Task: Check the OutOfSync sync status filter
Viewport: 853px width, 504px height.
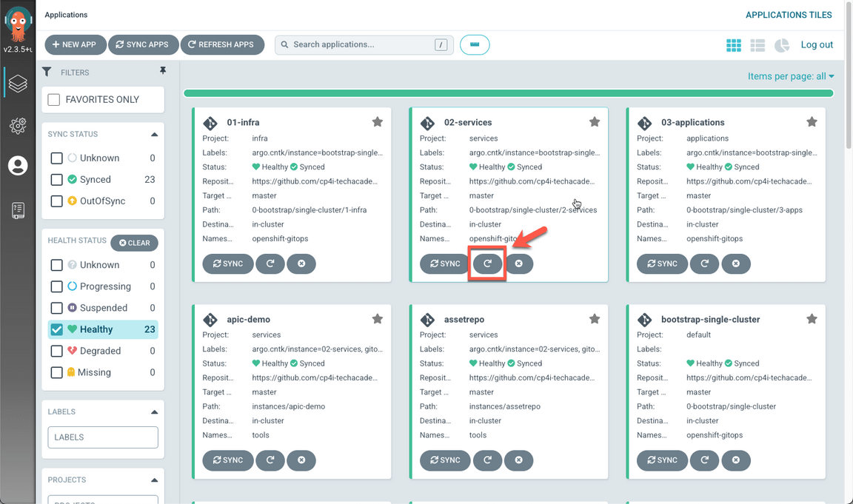Action: pyautogui.click(x=56, y=201)
